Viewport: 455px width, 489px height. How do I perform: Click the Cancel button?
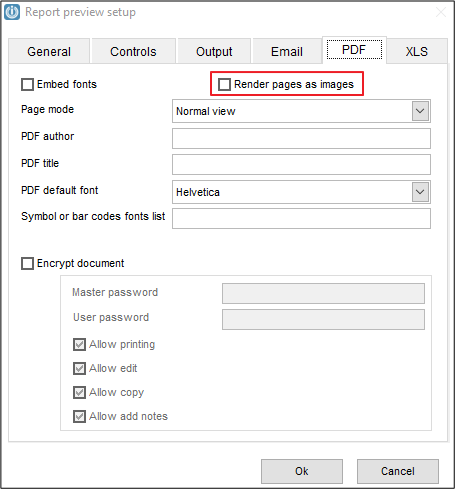pos(398,471)
